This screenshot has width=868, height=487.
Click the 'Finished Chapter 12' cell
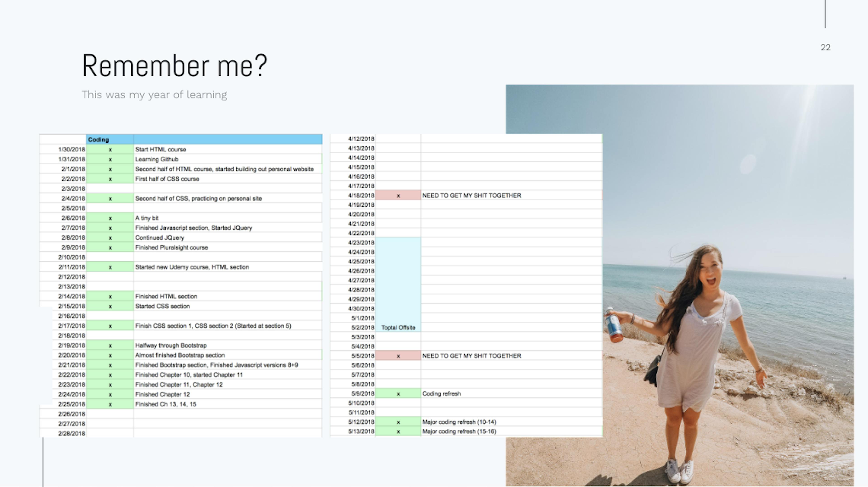(x=228, y=394)
